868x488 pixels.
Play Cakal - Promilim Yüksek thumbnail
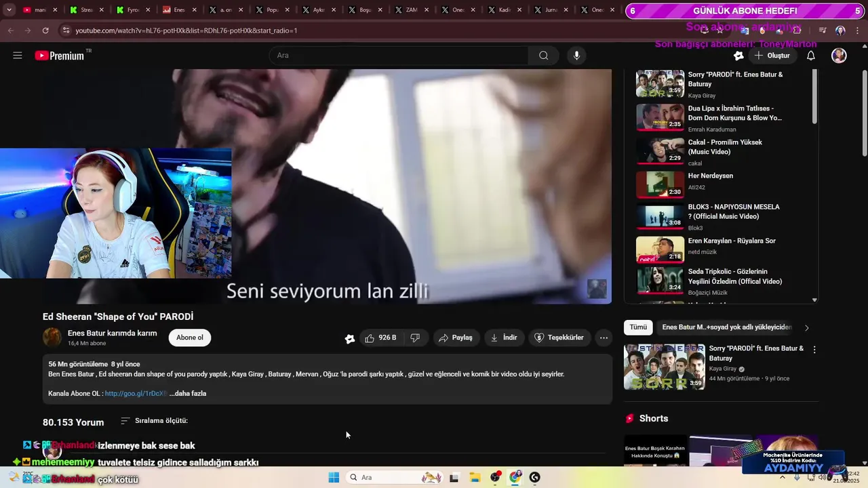click(660, 151)
